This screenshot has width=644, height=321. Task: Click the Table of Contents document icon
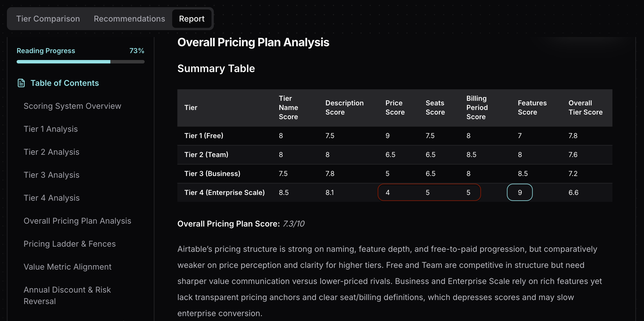[x=21, y=83]
